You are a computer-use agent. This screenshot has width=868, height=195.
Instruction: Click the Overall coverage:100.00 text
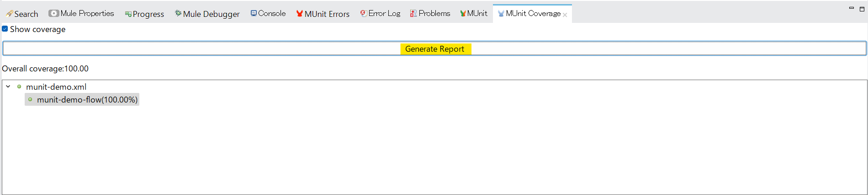pos(45,69)
